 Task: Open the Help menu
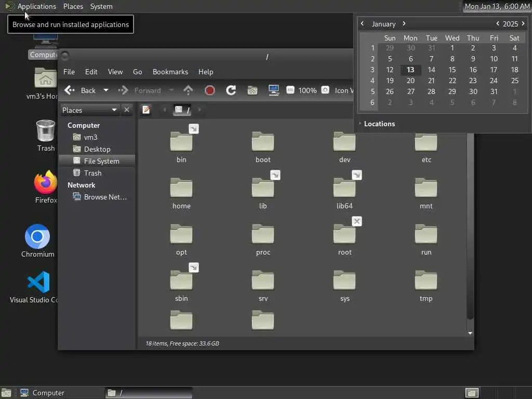tap(206, 72)
